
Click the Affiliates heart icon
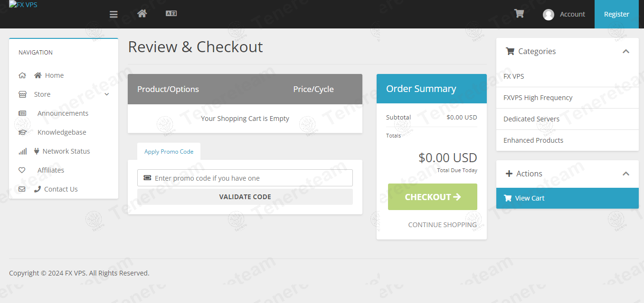pyautogui.click(x=22, y=170)
